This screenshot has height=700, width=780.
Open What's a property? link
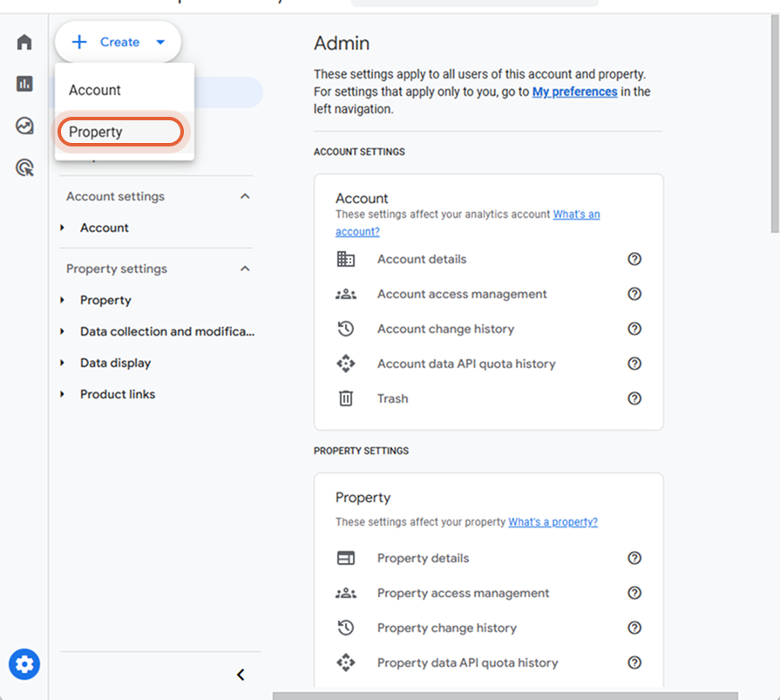click(x=553, y=522)
